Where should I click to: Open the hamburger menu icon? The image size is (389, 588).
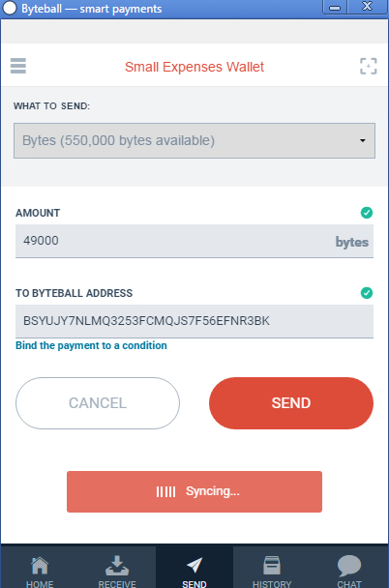18,66
